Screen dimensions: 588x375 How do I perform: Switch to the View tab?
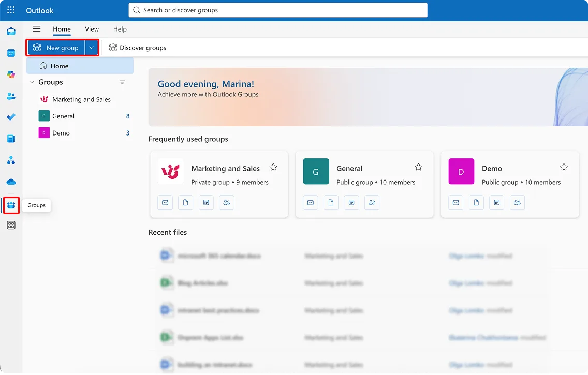(x=92, y=29)
